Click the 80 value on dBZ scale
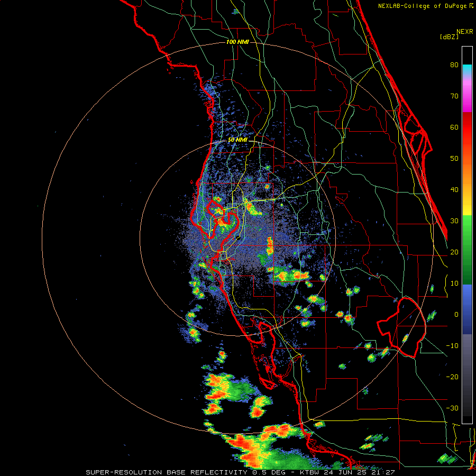This screenshot has height=476, width=476. tap(454, 65)
